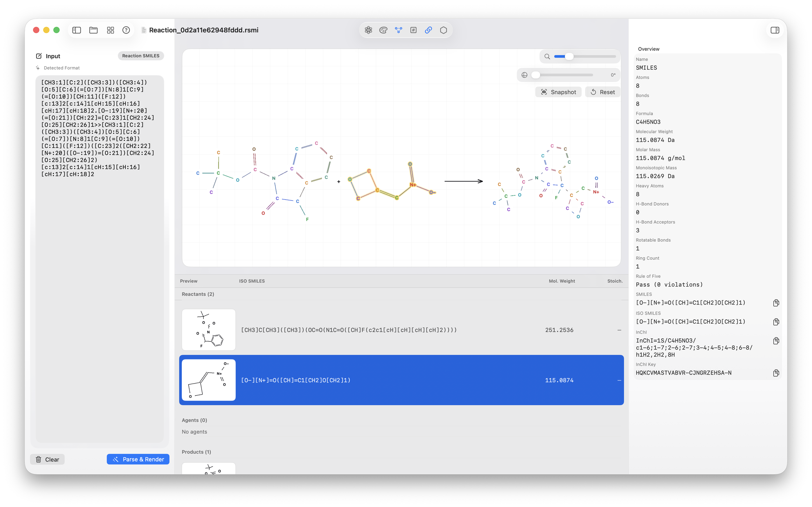Image resolution: width=812 pixels, height=507 pixels.
Task: Open the grid gallery view icon
Action: (x=111, y=30)
